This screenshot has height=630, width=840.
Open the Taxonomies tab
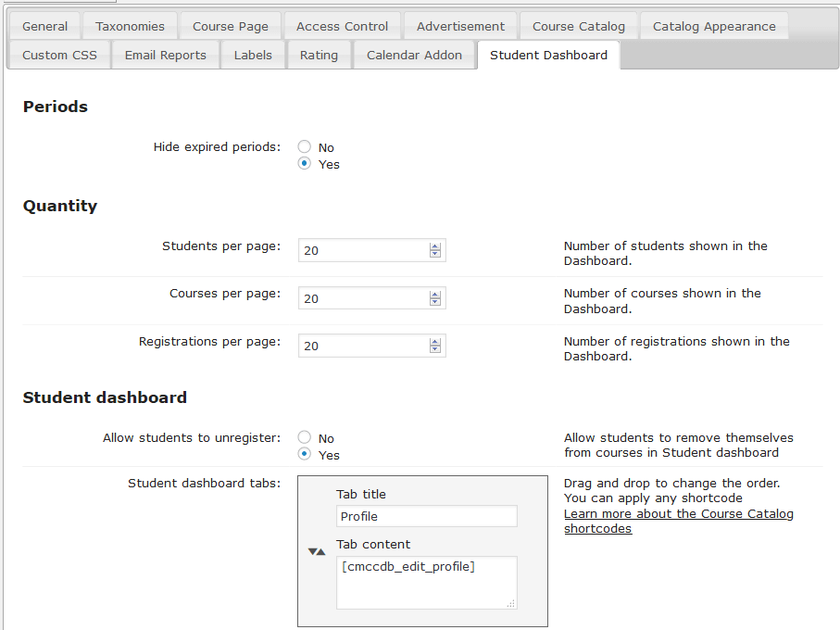point(130,26)
